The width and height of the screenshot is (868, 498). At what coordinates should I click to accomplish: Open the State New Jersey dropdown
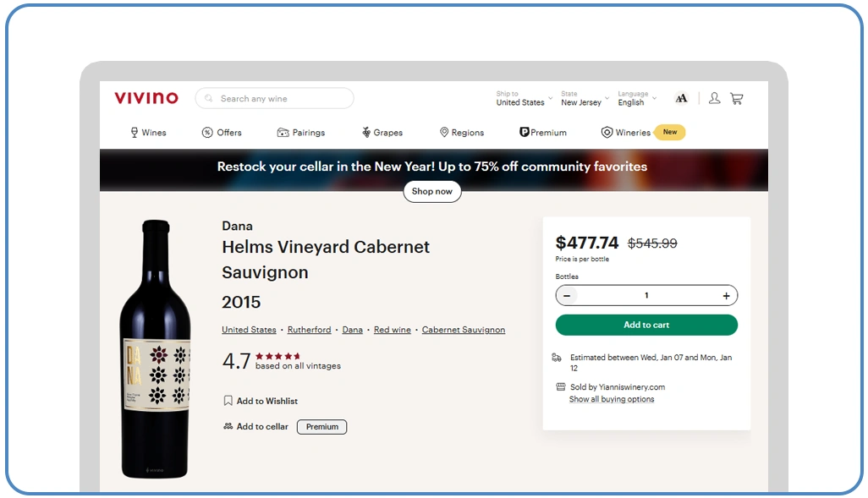pos(585,99)
